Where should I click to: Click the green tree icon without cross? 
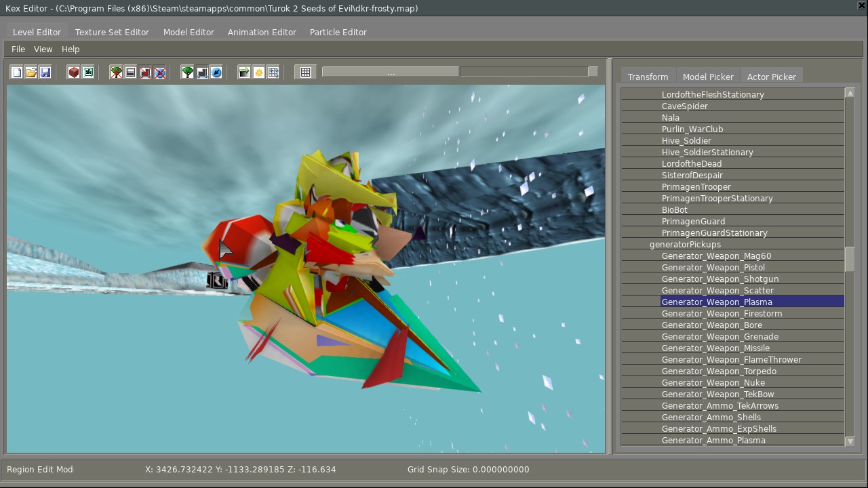coord(188,73)
